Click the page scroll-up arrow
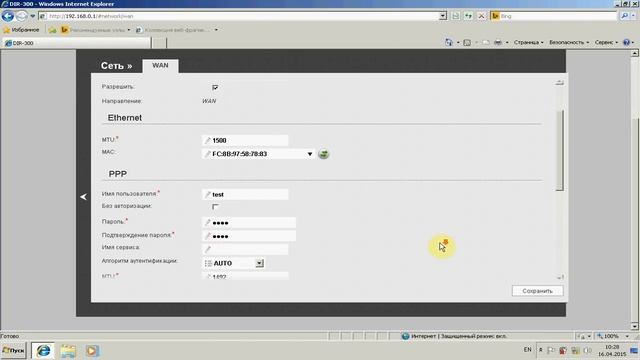640x360 pixels. tap(635, 53)
